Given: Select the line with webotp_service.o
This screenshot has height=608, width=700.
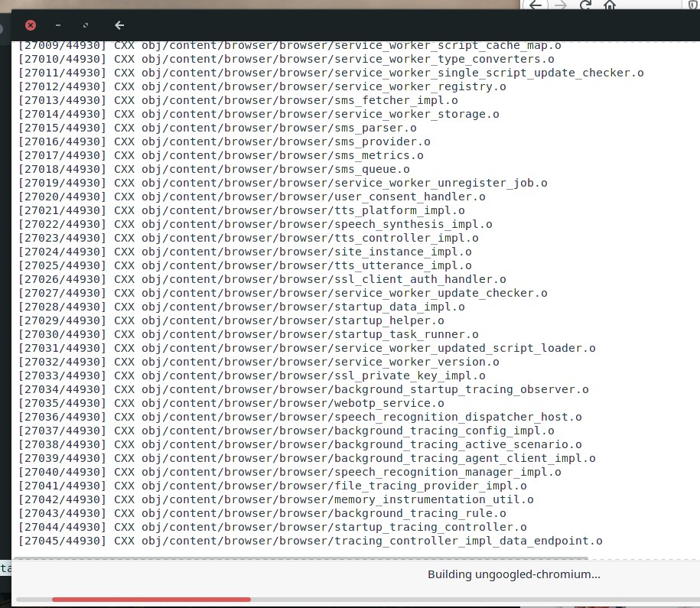Looking at the screenshot, I should click(231, 405).
